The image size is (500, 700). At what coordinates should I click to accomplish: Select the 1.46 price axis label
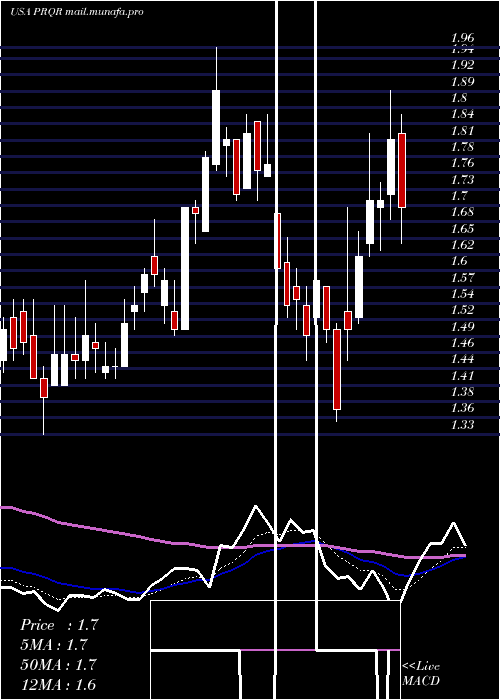pos(462,343)
